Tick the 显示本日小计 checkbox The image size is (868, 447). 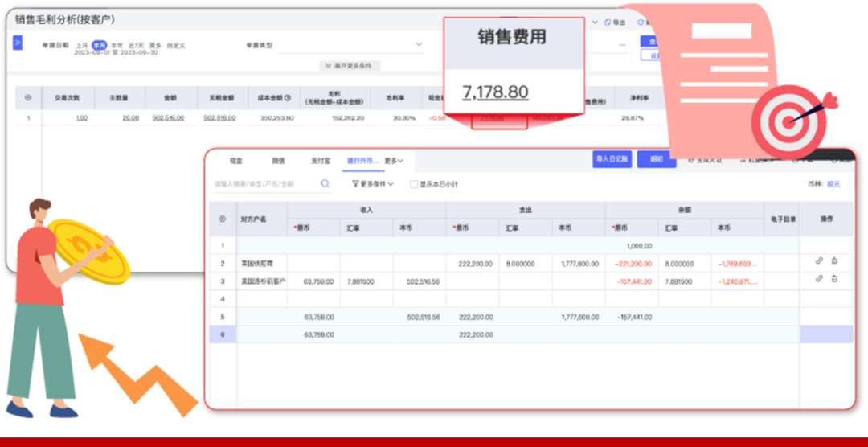tap(414, 184)
